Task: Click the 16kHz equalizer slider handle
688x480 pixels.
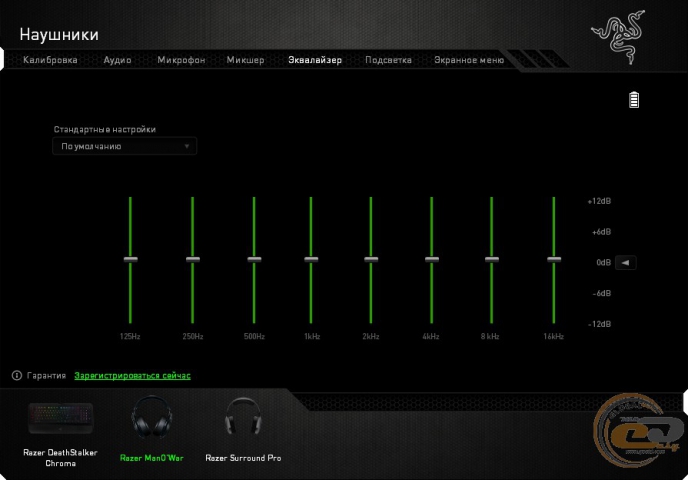Action: (x=554, y=259)
